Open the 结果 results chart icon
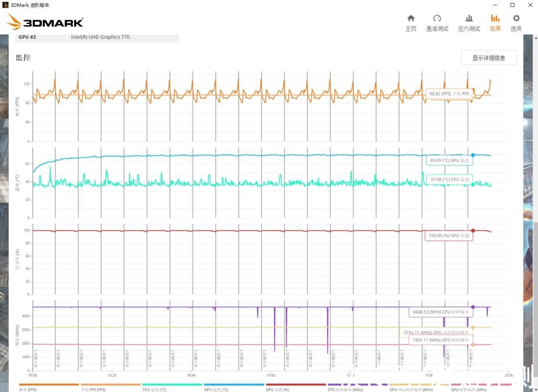538x392 pixels. click(495, 18)
